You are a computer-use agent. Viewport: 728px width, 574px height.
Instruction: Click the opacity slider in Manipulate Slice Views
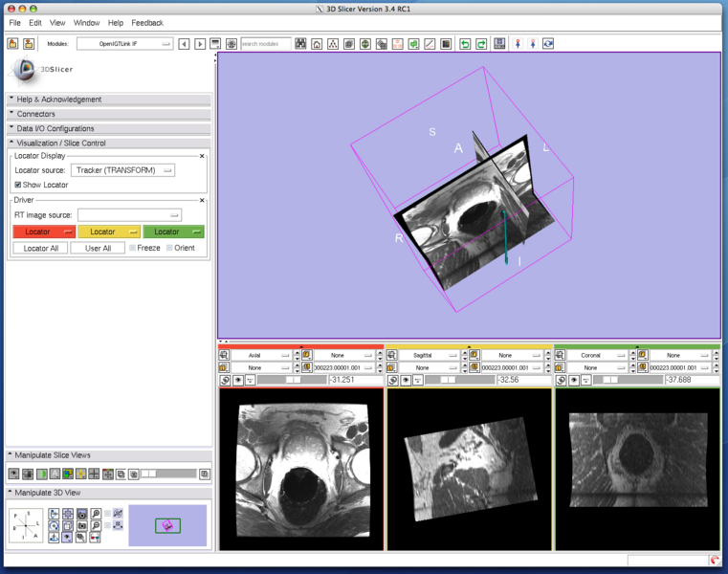(168, 474)
